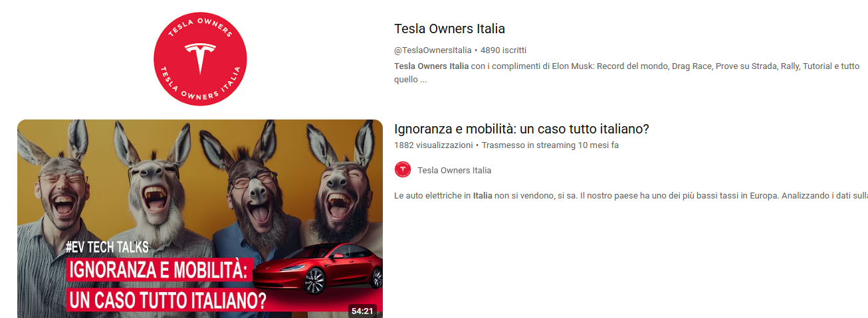This screenshot has width=868, height=318.
Task: Click the video description about 'Le auto elettriche in Italia'
Action: coord(631,196)
